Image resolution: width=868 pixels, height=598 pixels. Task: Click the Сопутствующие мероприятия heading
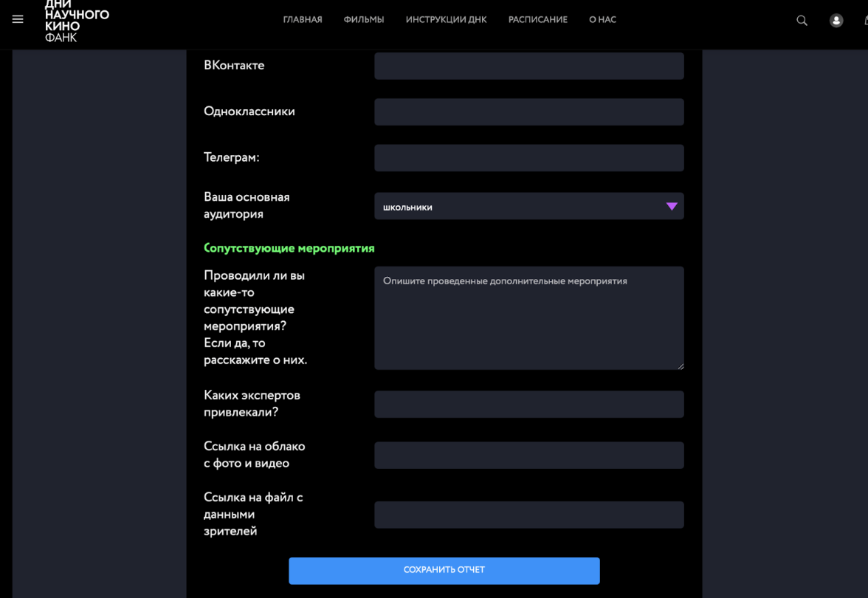tap(289, 248)
